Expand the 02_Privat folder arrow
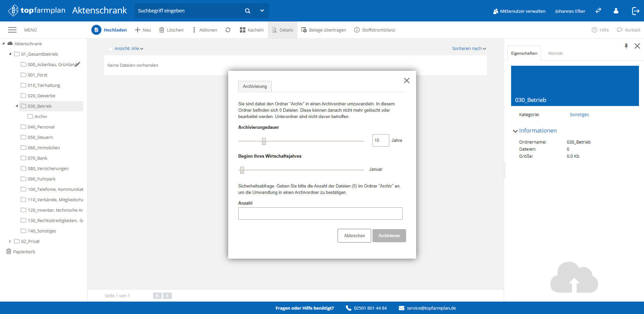The image size is (644, 314). [x=10, y=241]
